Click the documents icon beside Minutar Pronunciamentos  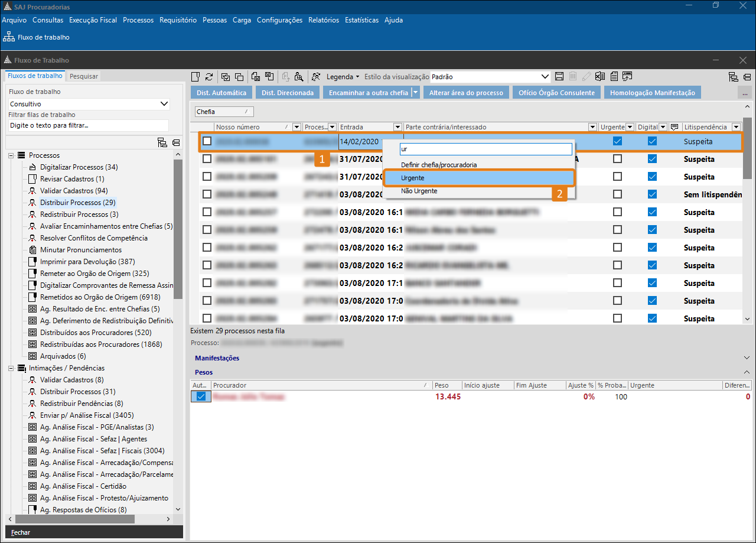coord(33,250)
